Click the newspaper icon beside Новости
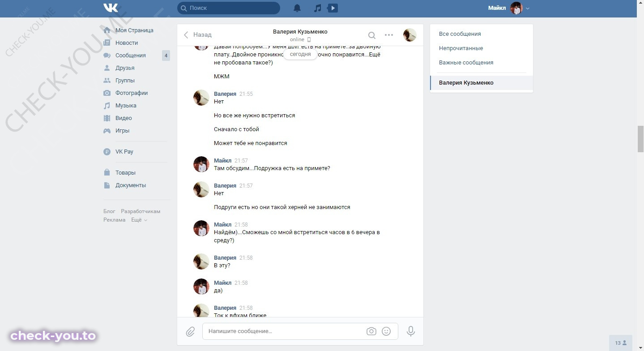644x351 pixels. [107, 43]
